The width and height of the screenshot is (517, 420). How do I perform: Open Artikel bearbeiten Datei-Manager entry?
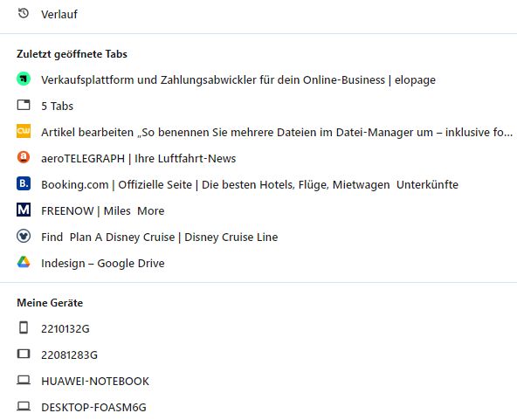coord(277,132)
